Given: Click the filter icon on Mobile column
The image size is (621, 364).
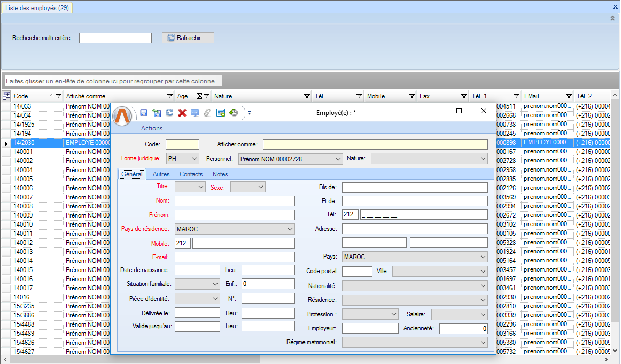Looking at the screenshot, I should 412,96.
